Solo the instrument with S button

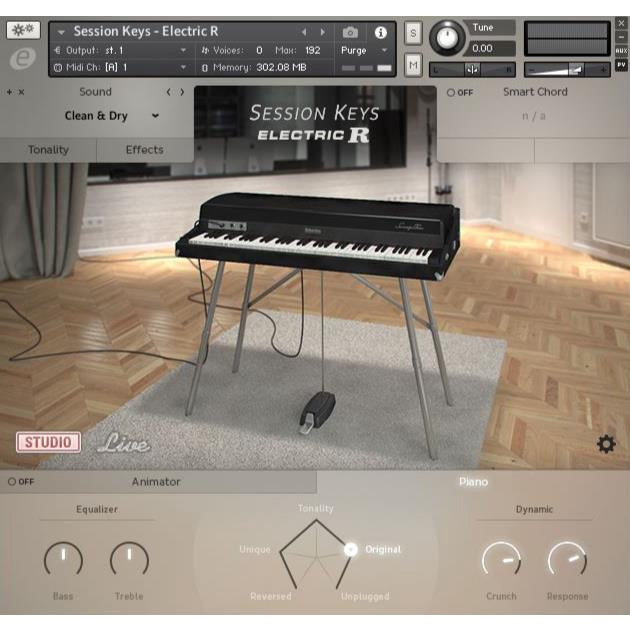413,33
